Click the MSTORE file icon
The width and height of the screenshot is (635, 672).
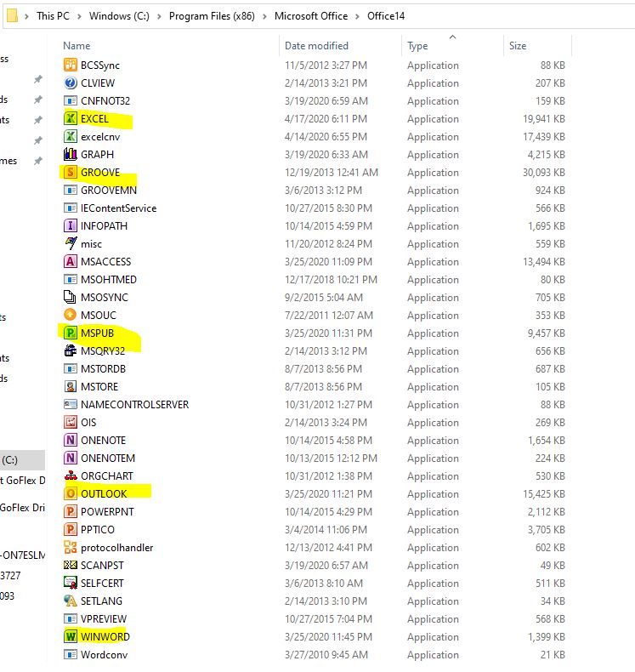[x=71, y=386]
